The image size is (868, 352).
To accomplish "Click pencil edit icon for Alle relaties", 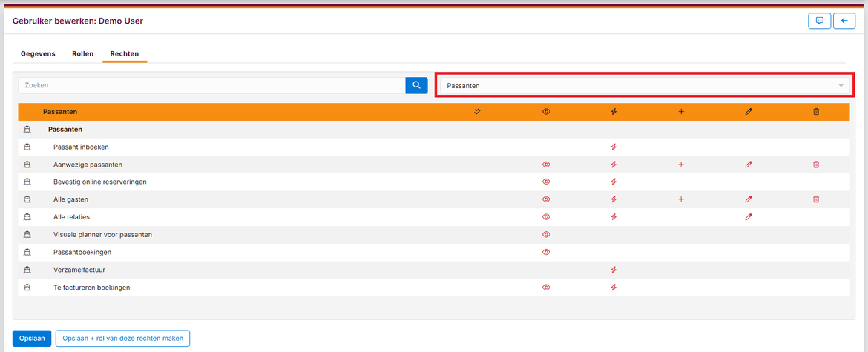I will (749, 217).
